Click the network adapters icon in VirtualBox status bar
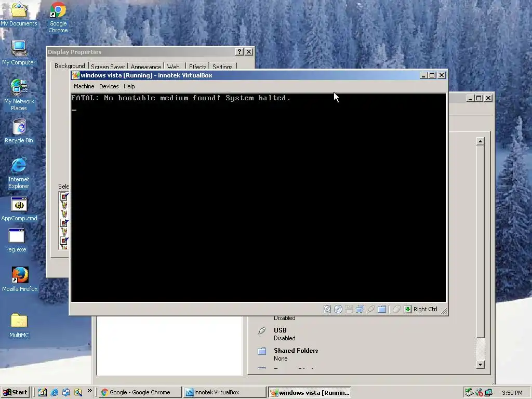The height and width of the screenshot is (399, 532). pyautogui.click(x=360, y=309)
